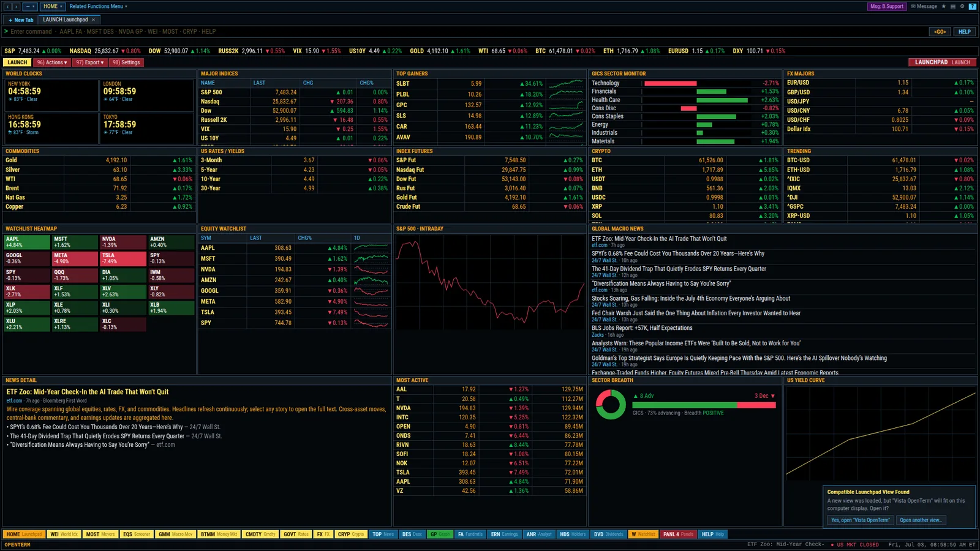Open the Message envelope
Viewport: 980px width, 551px height.
coord(924,6)
